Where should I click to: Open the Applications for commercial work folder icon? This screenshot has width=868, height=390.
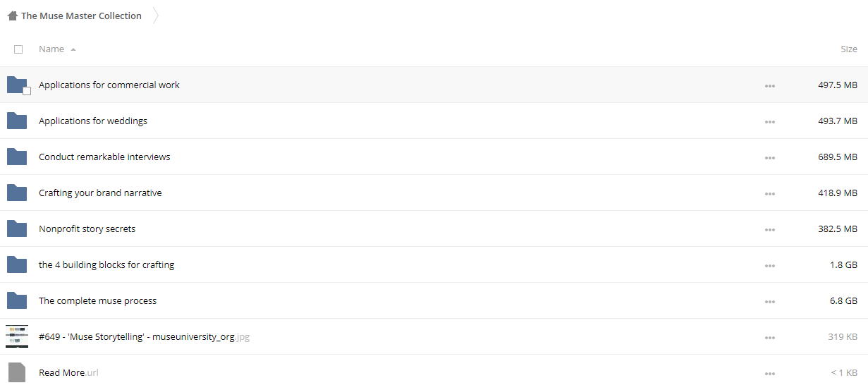(16, 85)
